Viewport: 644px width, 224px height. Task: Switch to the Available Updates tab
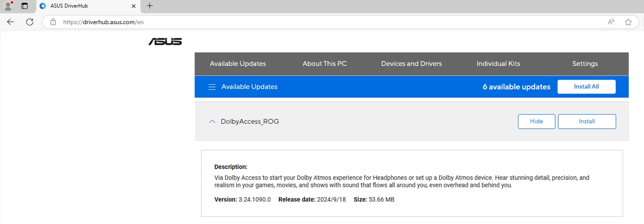click(238, 64)
